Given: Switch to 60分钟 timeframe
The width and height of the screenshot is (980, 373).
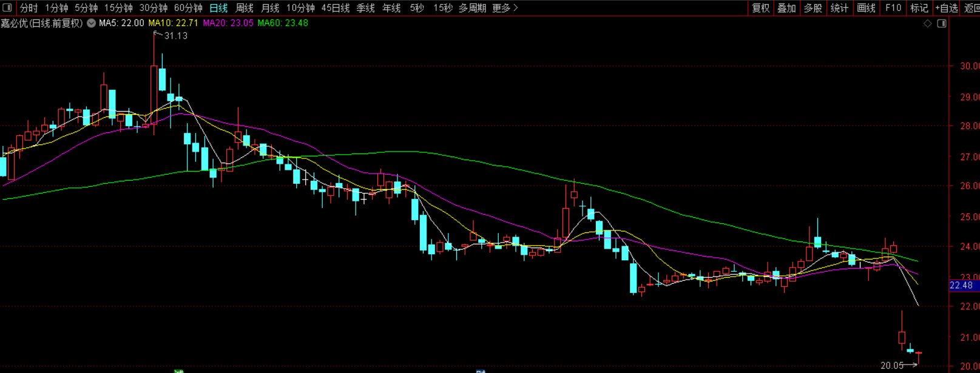Looking at the screenshot, I should click(188, 8).
